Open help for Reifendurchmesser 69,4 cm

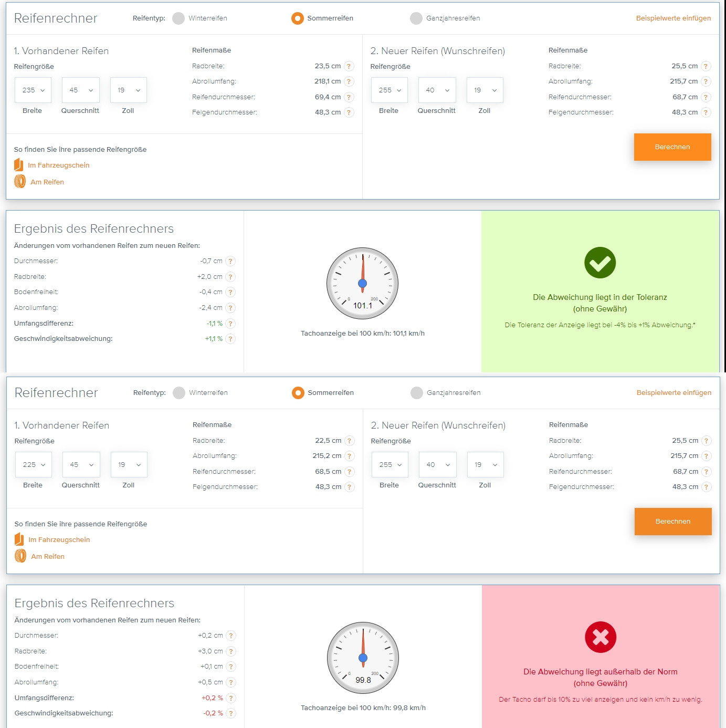(349, 97)
